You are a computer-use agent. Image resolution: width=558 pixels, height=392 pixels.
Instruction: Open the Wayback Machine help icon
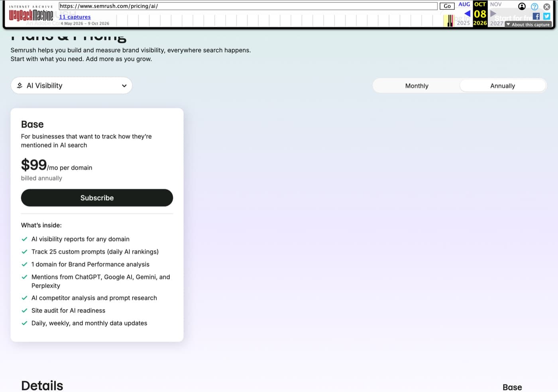pyautogui.click(x=534, y=6)
